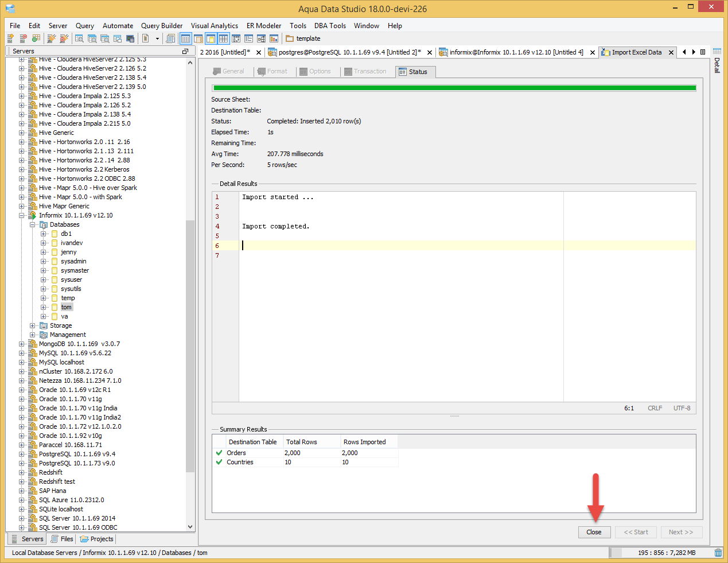Select the Status tab
Image resolution: width=728 pixels, height=563 pixels.
coord(415,72)
